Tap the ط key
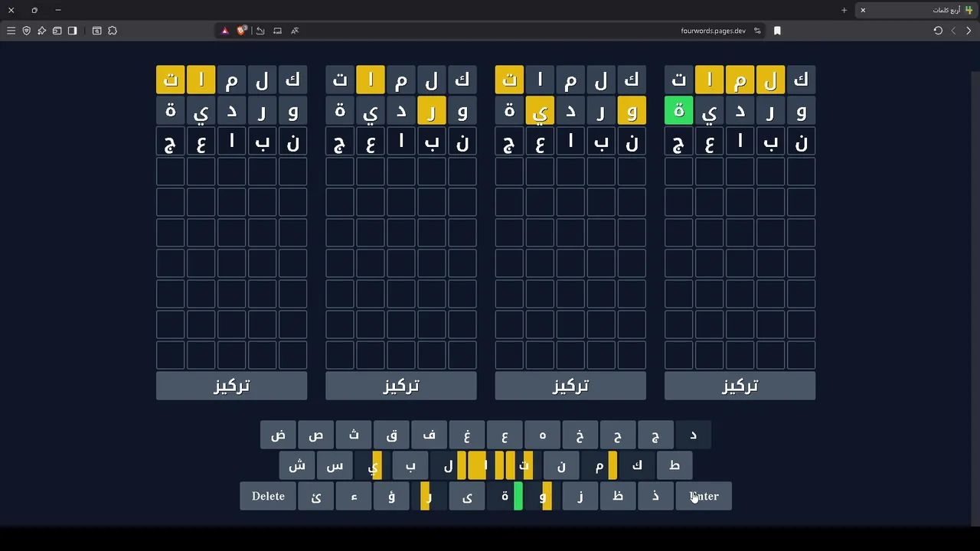This screenshot has height=551, width=980. click(675, 465)
